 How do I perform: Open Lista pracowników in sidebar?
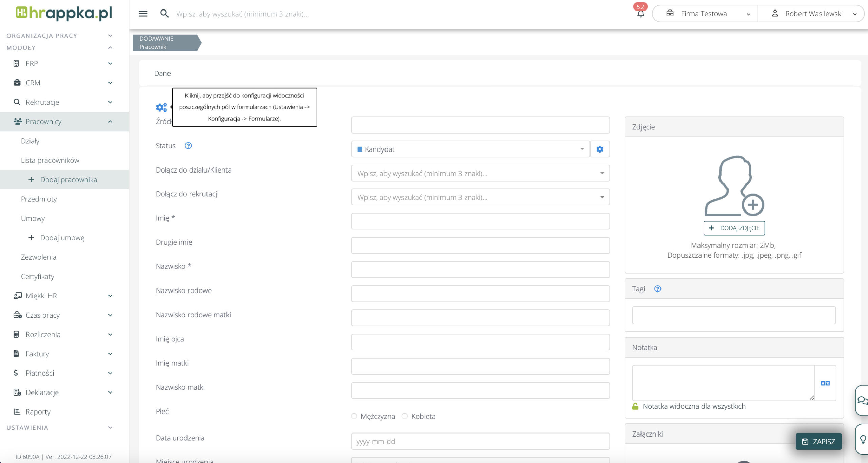[50, 160]
